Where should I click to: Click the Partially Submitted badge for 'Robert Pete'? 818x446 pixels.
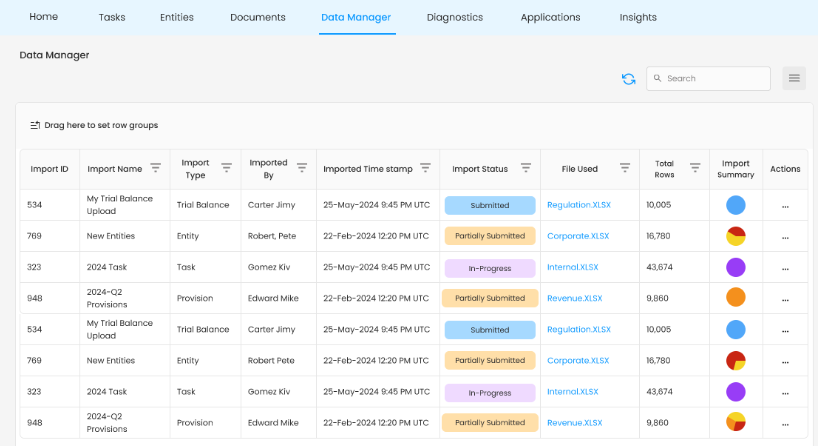[490, 360]
